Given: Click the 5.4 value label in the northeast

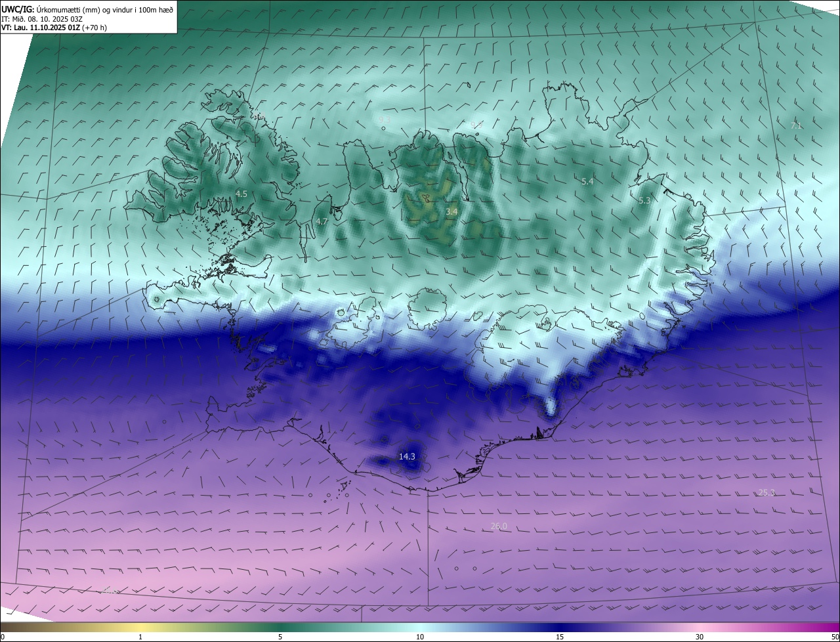Looking at the screenshot, I should 587,181.
